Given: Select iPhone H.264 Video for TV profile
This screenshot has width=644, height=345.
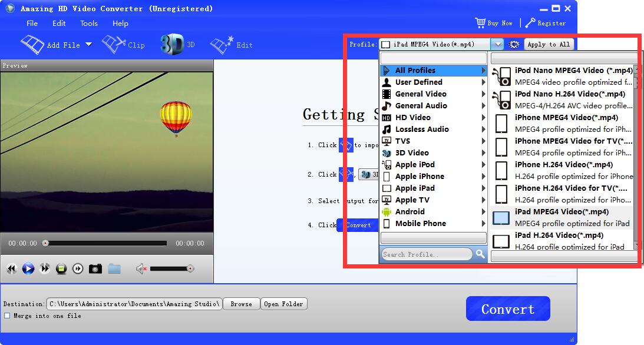Looking at the screenshot, I should (x=562, y=194).
